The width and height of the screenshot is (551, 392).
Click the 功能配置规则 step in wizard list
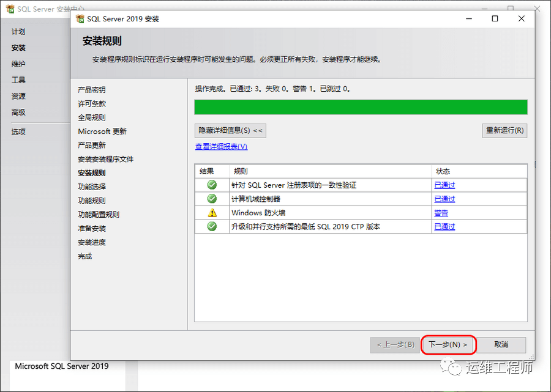[x=99, y=215]
